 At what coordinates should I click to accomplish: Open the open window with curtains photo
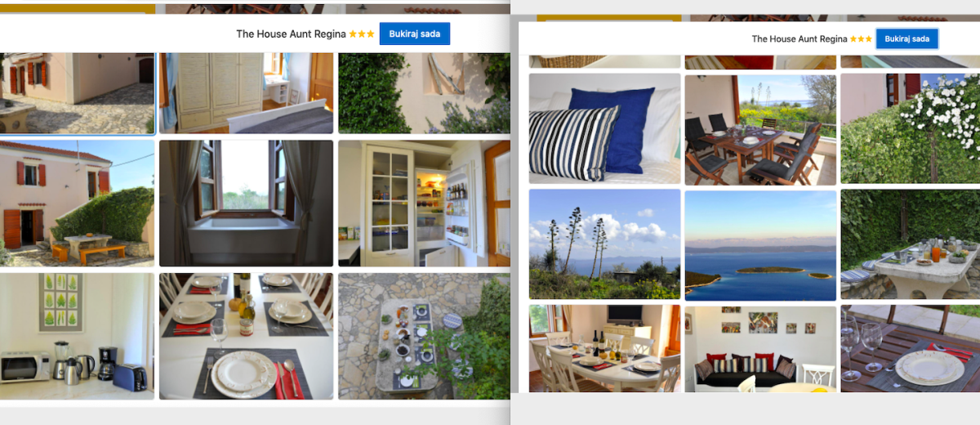coord(246,204)
